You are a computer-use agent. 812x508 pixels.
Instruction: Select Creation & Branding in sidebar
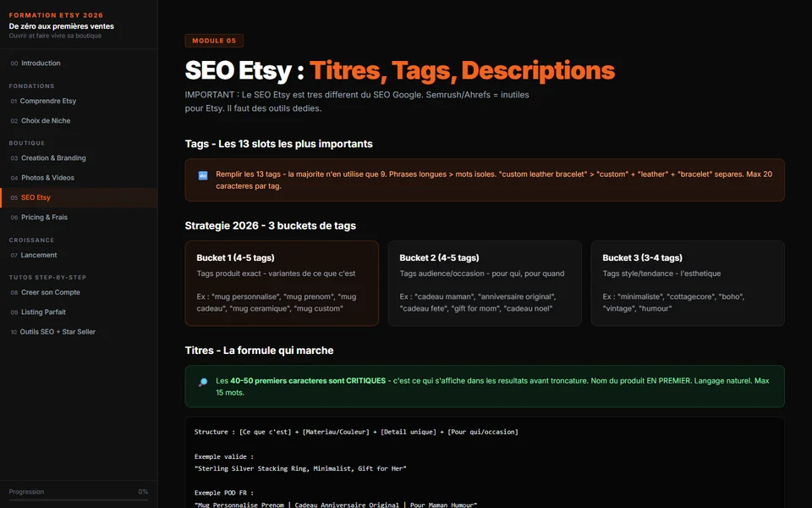[x=79, y=158]
